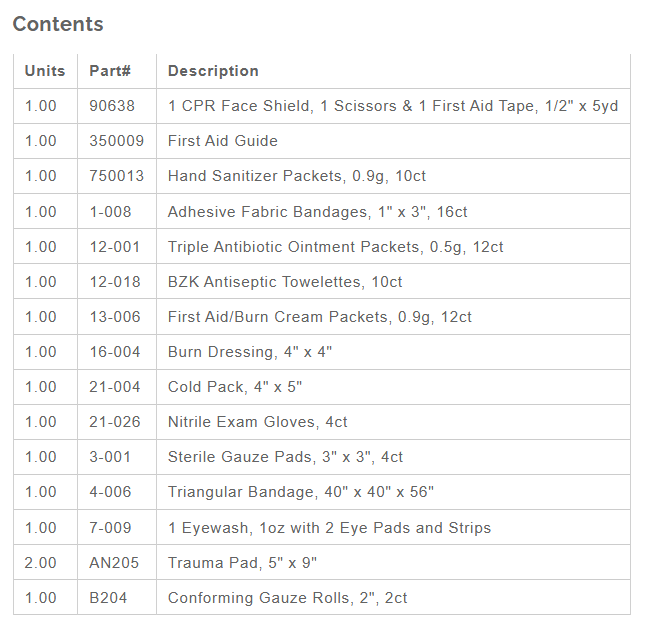Click part number 13-006
Screen dimensions: 651x643
[114, 317]
